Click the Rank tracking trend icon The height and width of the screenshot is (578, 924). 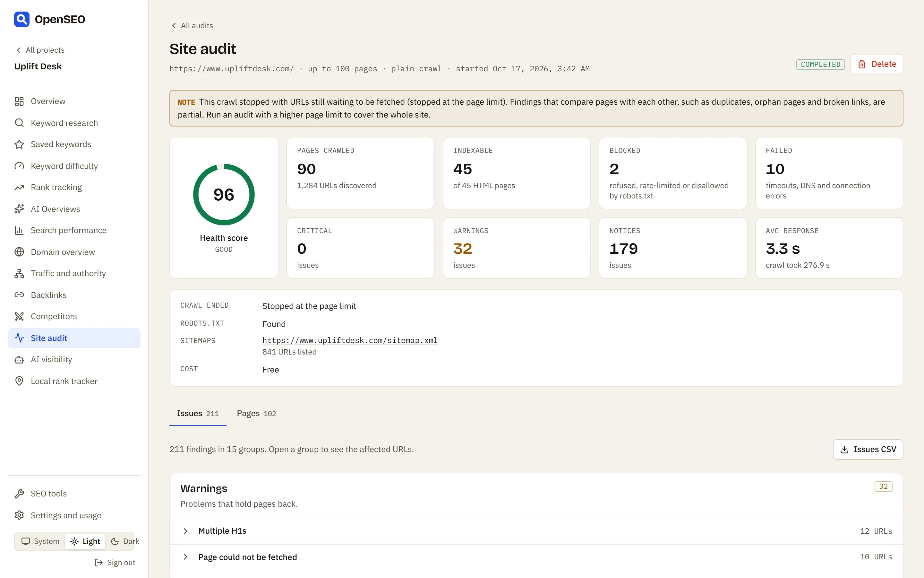[19, 187]
